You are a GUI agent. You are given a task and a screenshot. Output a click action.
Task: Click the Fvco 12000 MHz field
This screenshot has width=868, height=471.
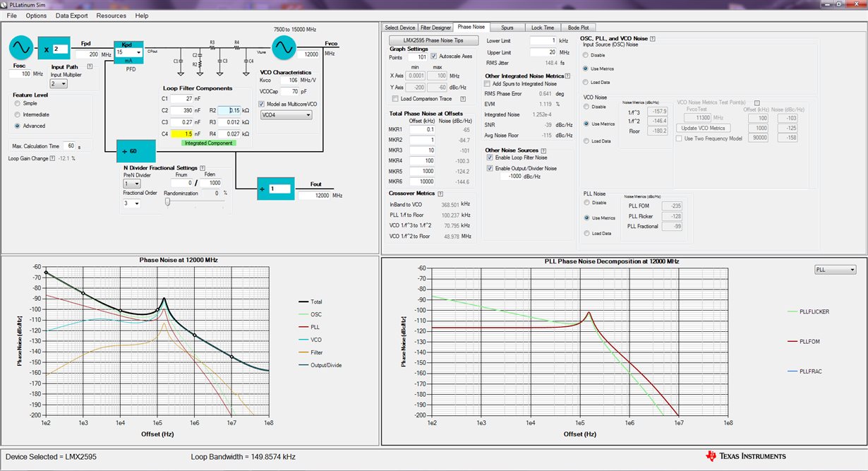(x=309, y=54)
